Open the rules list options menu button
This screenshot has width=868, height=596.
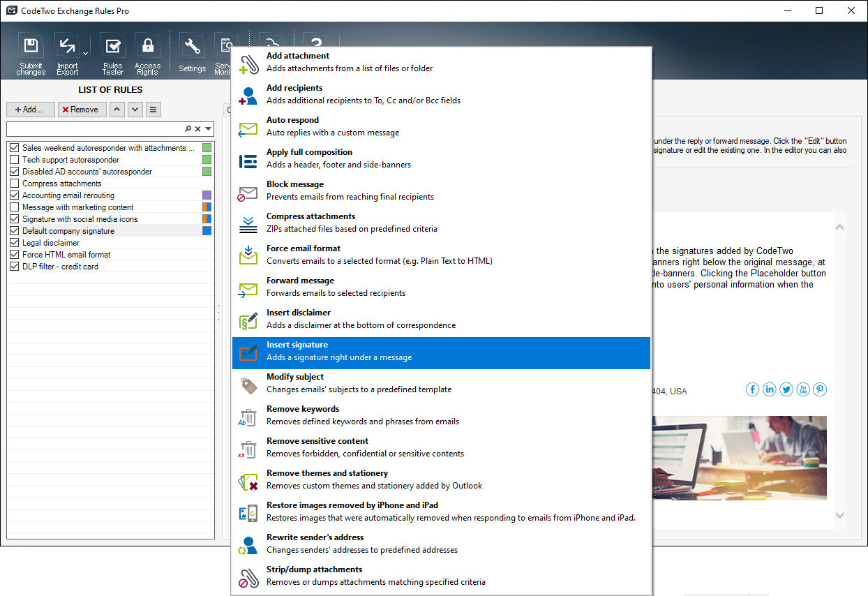click(154, 110)
